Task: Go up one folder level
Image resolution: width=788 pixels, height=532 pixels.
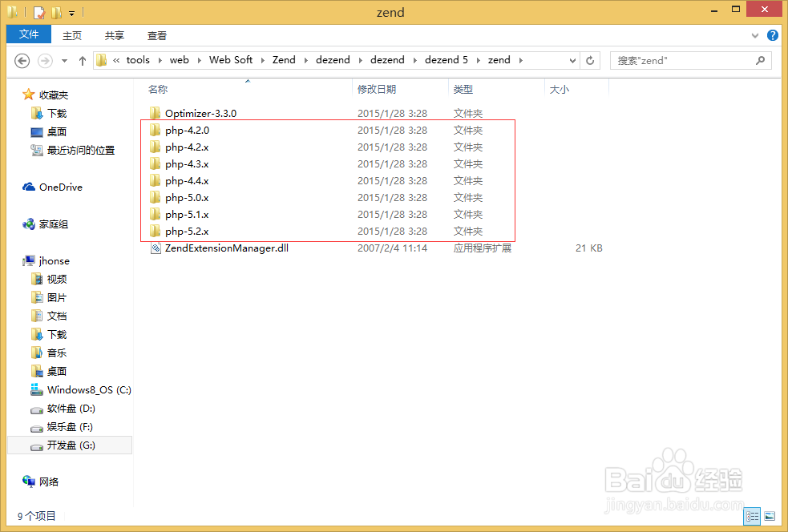Action: (x=83, y=61)
